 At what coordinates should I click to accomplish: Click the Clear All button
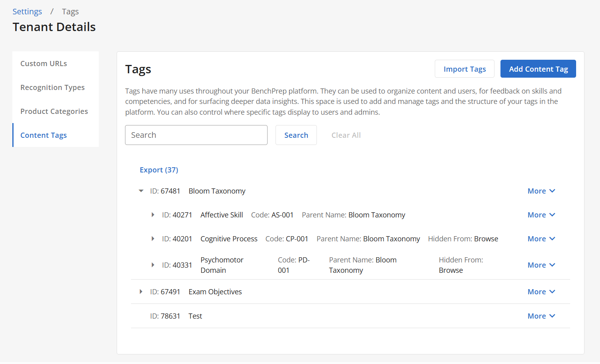tap(346, 135)
